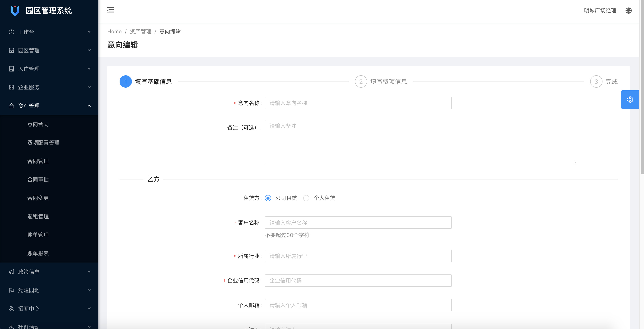644x329 pixels.
Task: Click 资产管理 breadcrumb link
Action: tap(141, 32)
